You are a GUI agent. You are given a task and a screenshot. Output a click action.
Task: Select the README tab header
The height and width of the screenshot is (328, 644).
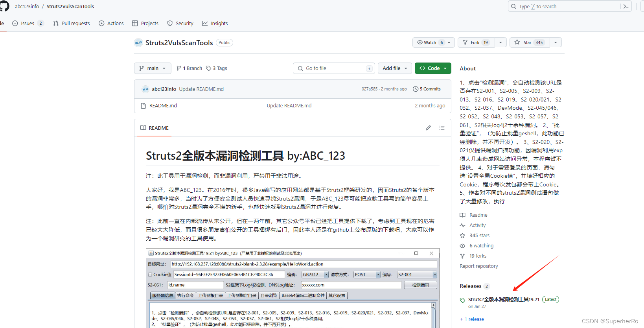pyautogui.click(x=155, y=128)
